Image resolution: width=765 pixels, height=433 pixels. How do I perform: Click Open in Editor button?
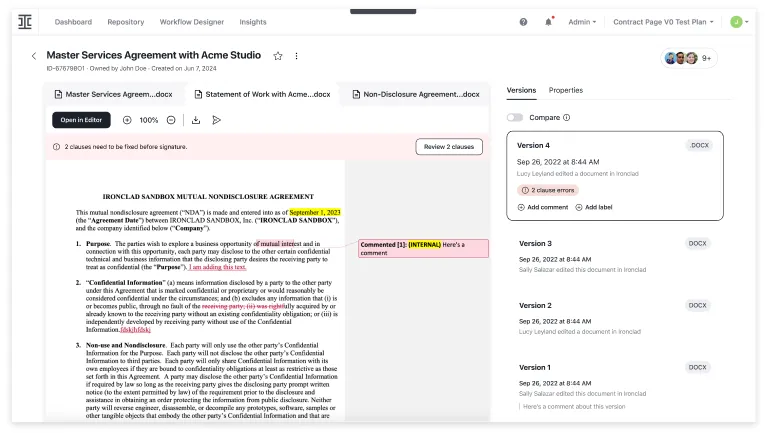(x=81, y=120)
